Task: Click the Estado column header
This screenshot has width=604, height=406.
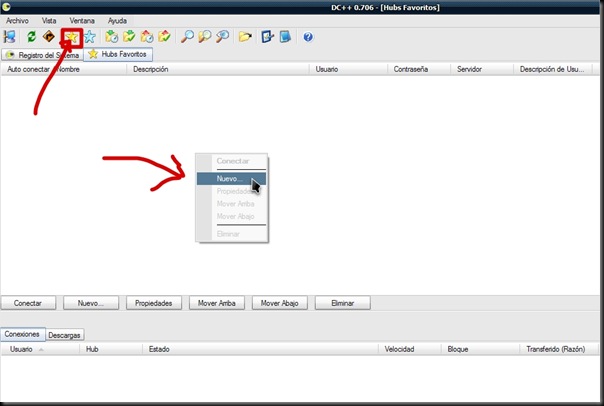Action: coord(260,349)
